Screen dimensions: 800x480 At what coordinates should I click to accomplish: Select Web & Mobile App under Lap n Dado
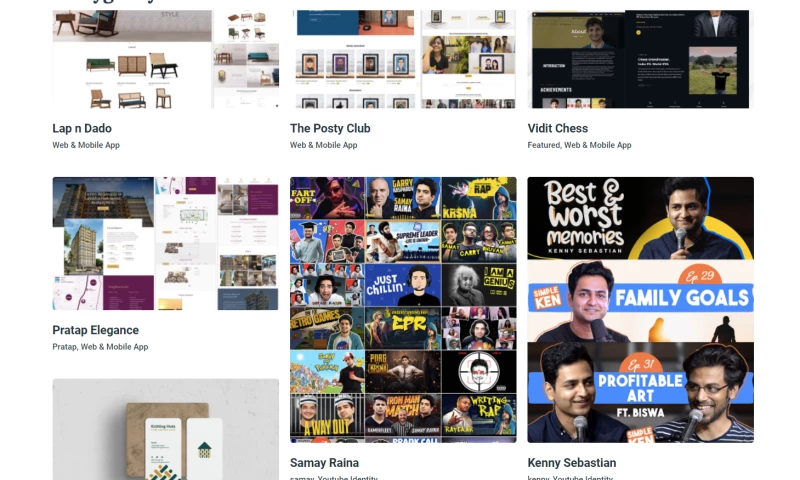click(86, 145)
